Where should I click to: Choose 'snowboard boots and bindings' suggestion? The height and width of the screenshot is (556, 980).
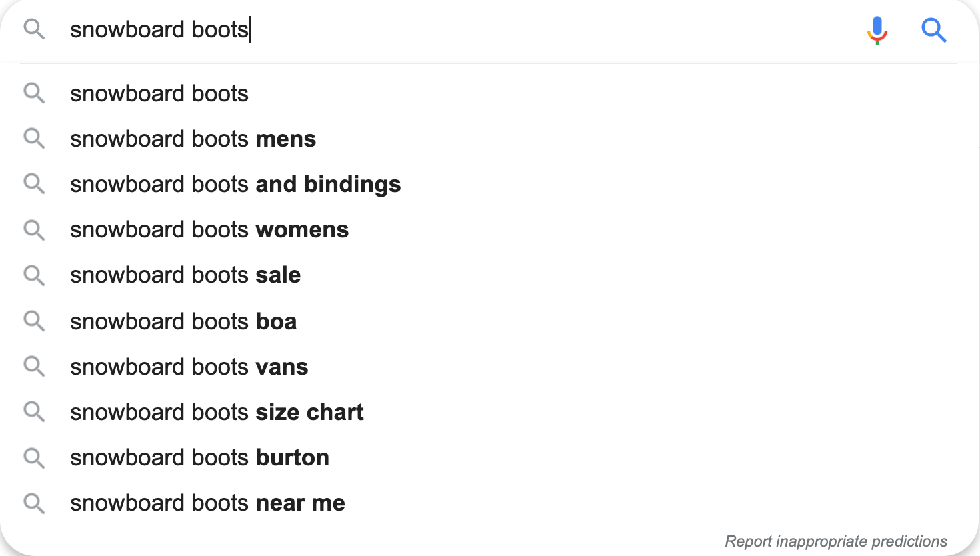(x=490, y=184)
